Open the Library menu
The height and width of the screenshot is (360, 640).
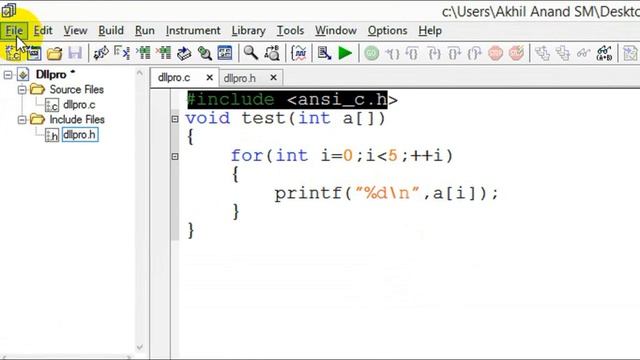249,31
